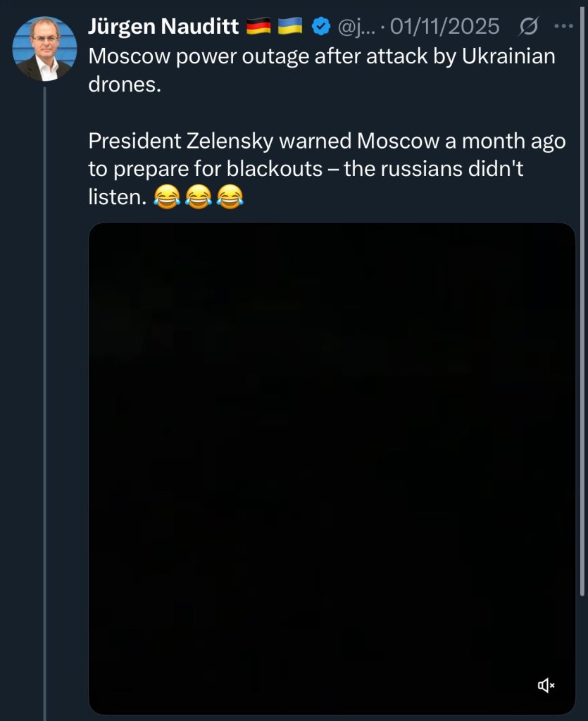Screen dimensions: 588x721
Task: Click the blue verified checkmark badge
Action: pos(322,27)
